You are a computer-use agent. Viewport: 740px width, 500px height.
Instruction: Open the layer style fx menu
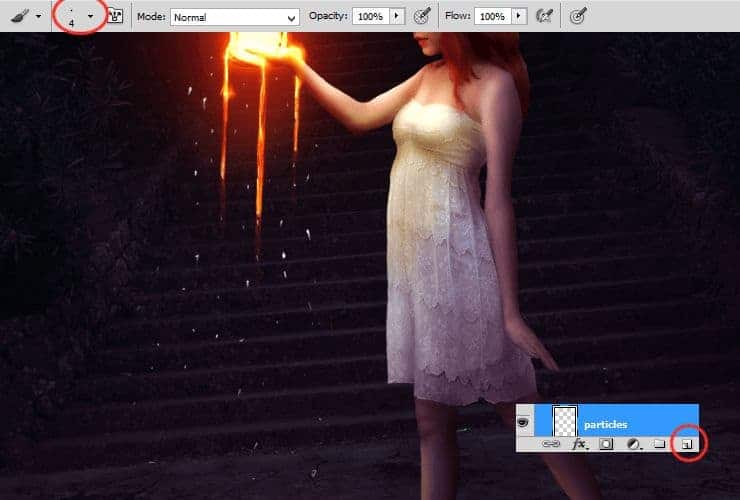tap(578, 444)
